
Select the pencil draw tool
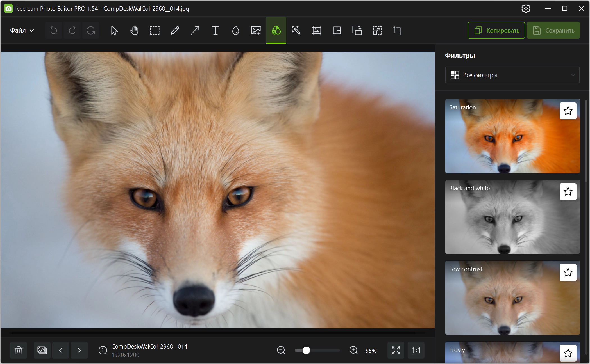click(x=175, y=30)
